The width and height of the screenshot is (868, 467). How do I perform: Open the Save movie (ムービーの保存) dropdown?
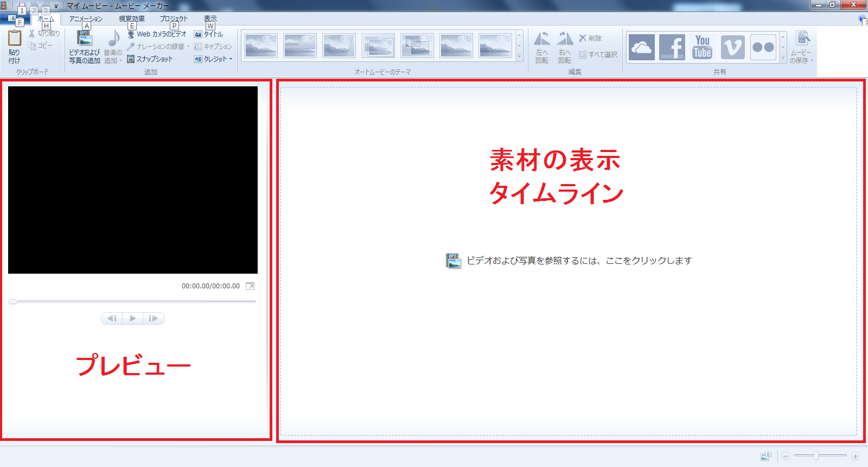801,57
